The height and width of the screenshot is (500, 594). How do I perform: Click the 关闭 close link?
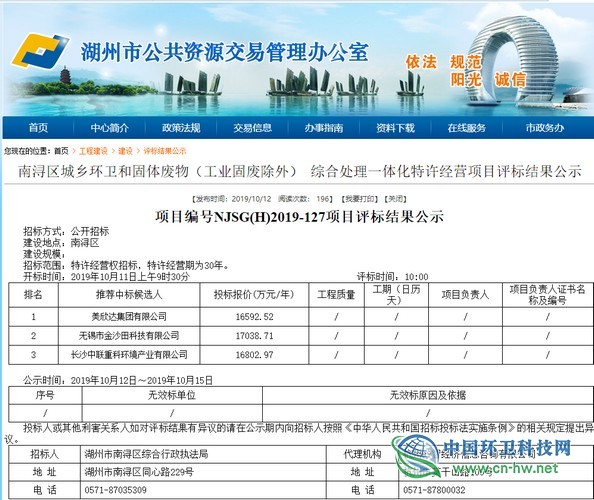click(395, 199)
